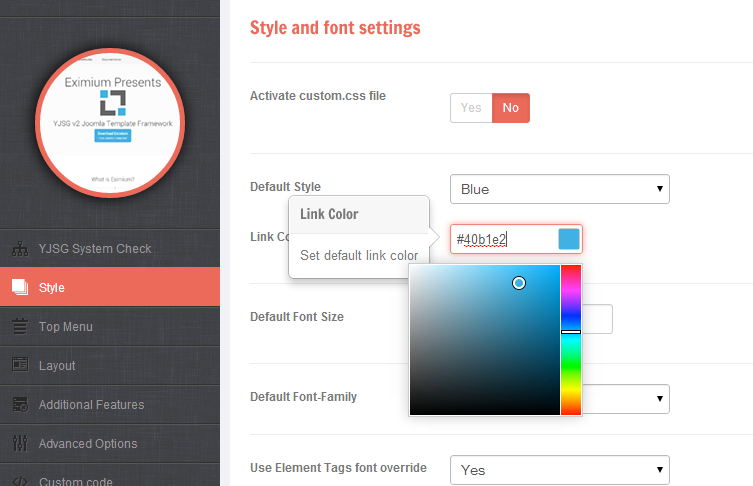Open Advanced Options section
The image size is (753, 486).
[x=110, y=443]
